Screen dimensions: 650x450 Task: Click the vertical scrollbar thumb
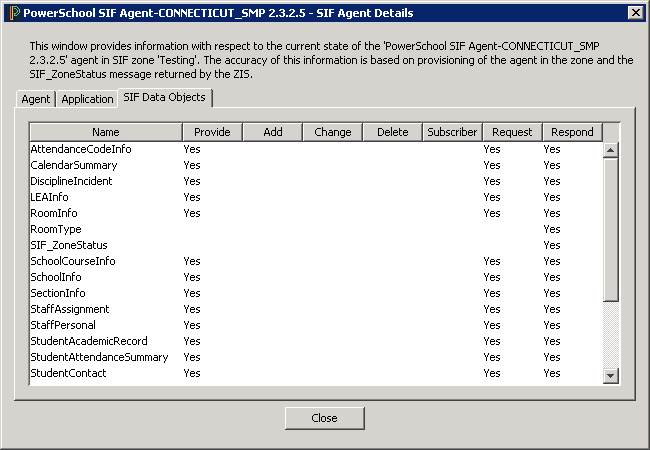pyautogui.click(x=611, y=230)
